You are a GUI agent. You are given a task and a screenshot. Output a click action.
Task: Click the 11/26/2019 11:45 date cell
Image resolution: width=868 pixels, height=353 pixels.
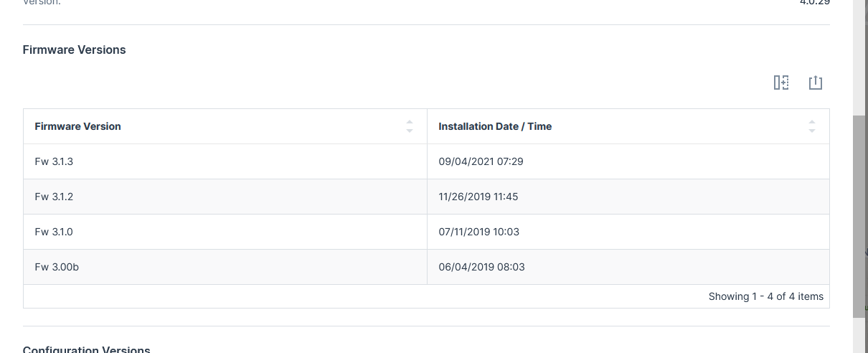478,197
